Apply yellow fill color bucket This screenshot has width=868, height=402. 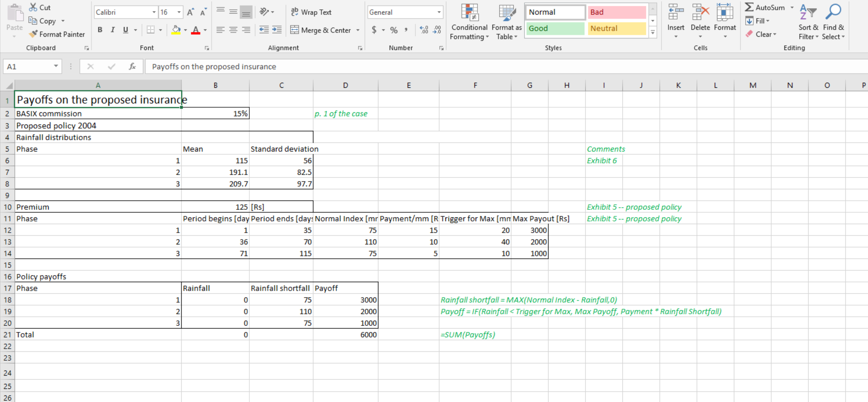[x=176, y=30]
